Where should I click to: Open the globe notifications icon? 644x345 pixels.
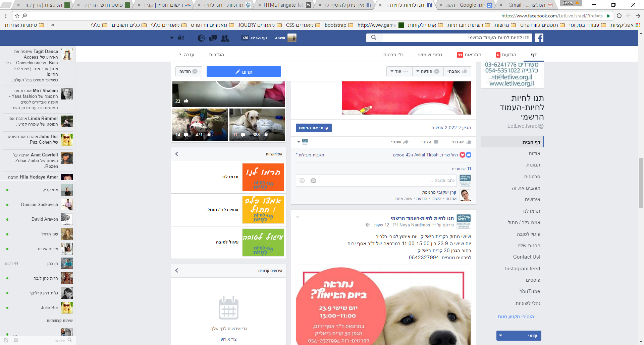[x=201, y=38]
